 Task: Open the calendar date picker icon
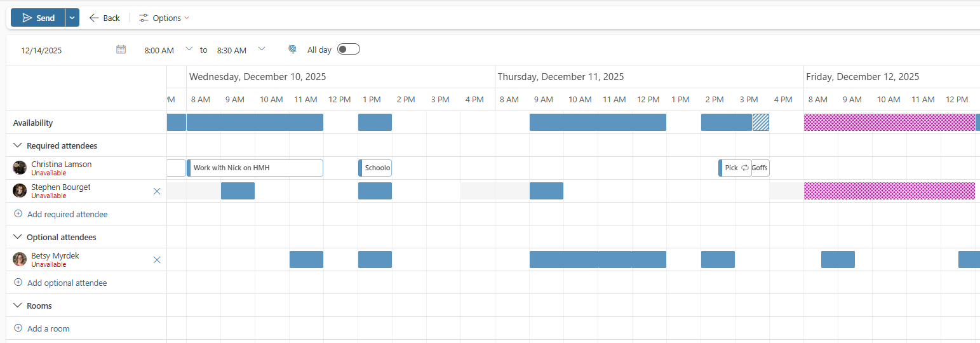[x=121, y=50]
